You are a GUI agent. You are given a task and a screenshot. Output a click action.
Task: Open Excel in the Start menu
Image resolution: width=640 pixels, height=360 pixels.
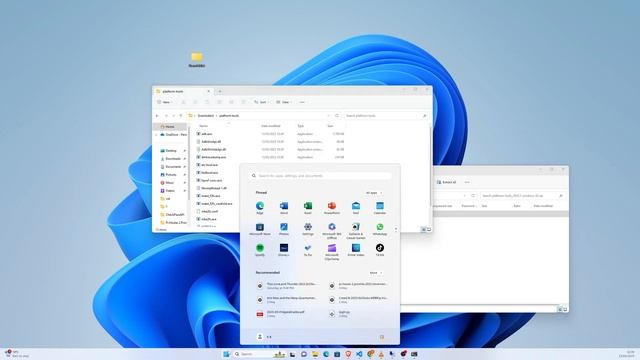(308, 207)
